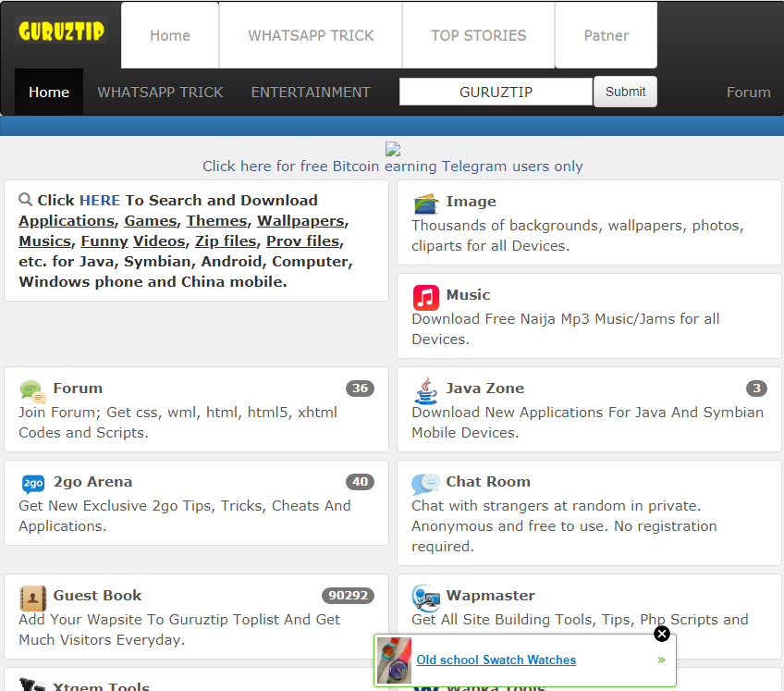Click the Forum speech bubbles icon
The height and width of the screenshot is (691, 784).
[32, 392]
